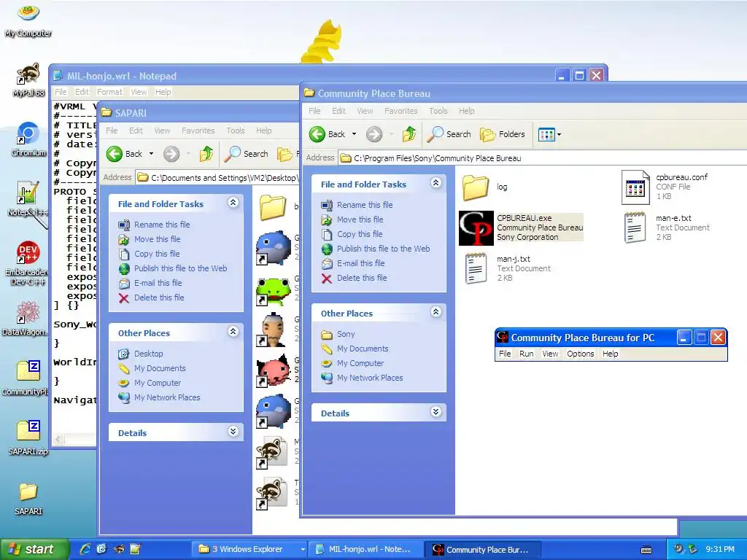The height and width of the screenshot is (560, 747).
Task: Expand Details panel in Community Place Bureau window
Action: click(436, 412)
